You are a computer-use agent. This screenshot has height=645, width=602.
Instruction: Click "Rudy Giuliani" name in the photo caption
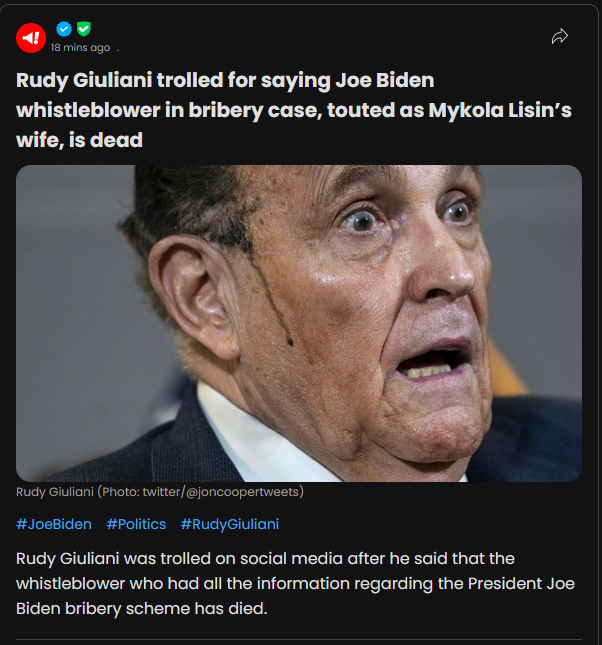pyautogui.click(x=56, y=492)
